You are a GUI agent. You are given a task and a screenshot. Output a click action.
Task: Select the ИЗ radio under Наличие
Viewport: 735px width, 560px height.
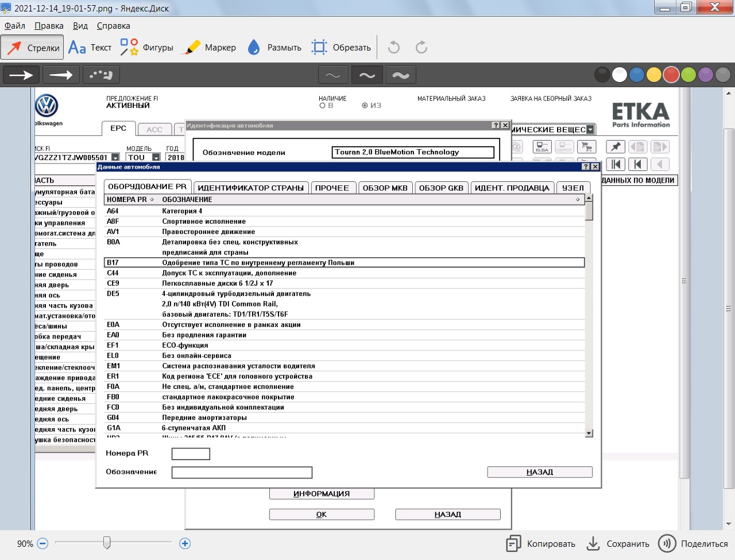pyautogui.click(x=365, y=106)
